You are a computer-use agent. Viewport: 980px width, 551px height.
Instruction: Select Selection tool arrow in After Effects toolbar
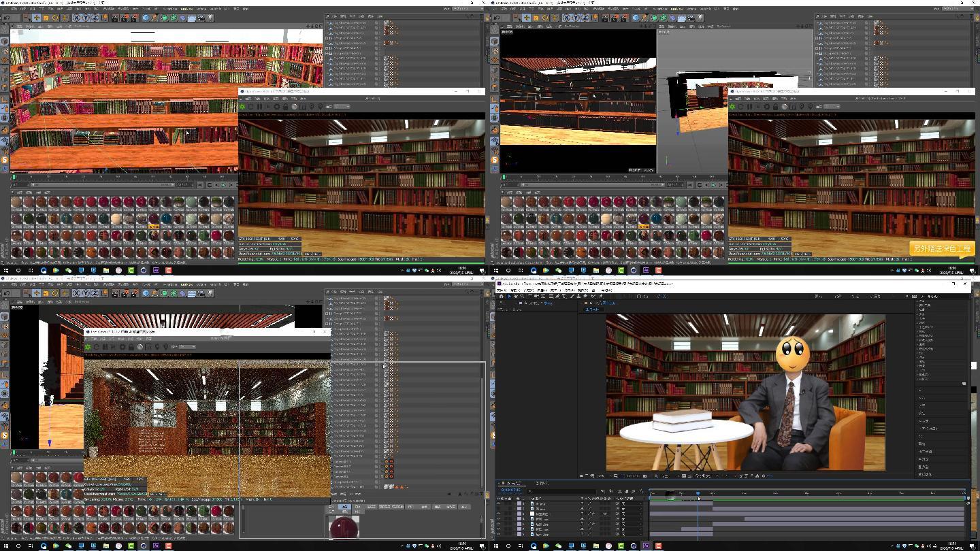(510, 296)
